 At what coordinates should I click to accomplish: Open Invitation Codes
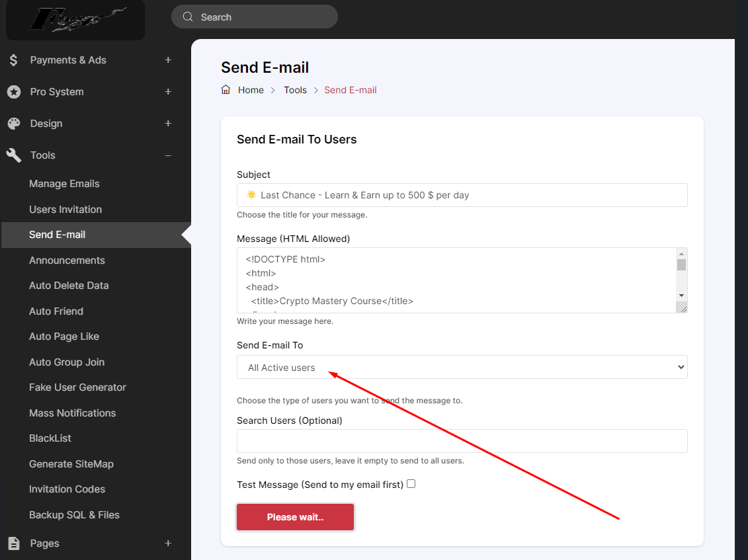pyautogui.click(x=67, y=489)
